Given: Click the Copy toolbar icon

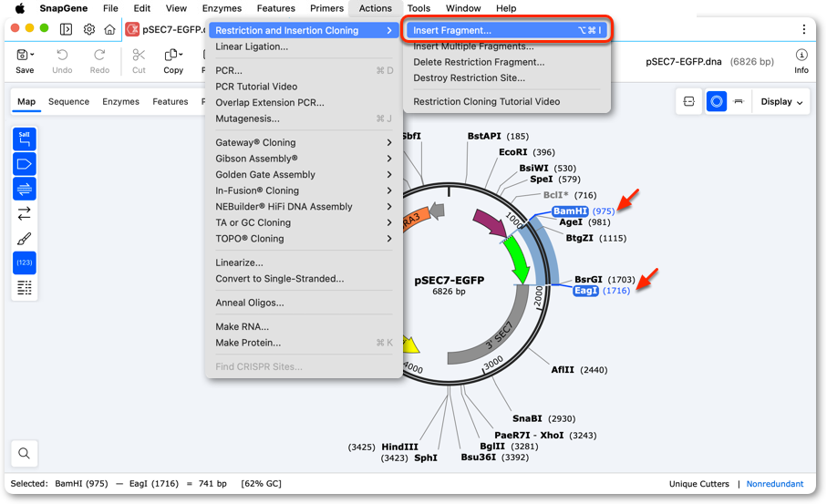Looking at the screenshot, I should pyautogui.click(x=173, y=55).
